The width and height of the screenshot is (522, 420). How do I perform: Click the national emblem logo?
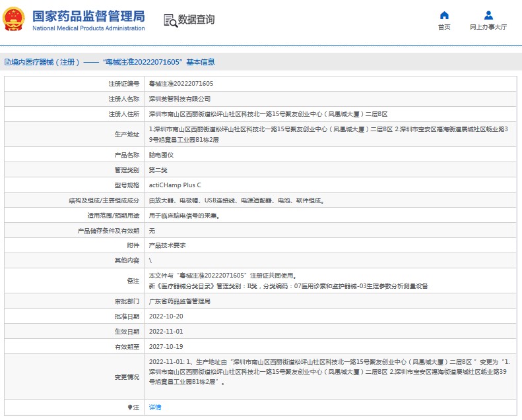[16, 20]
